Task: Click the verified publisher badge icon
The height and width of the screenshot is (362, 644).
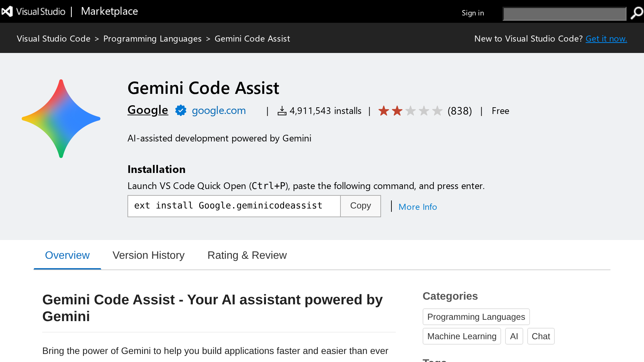Action: click(181, 110)
